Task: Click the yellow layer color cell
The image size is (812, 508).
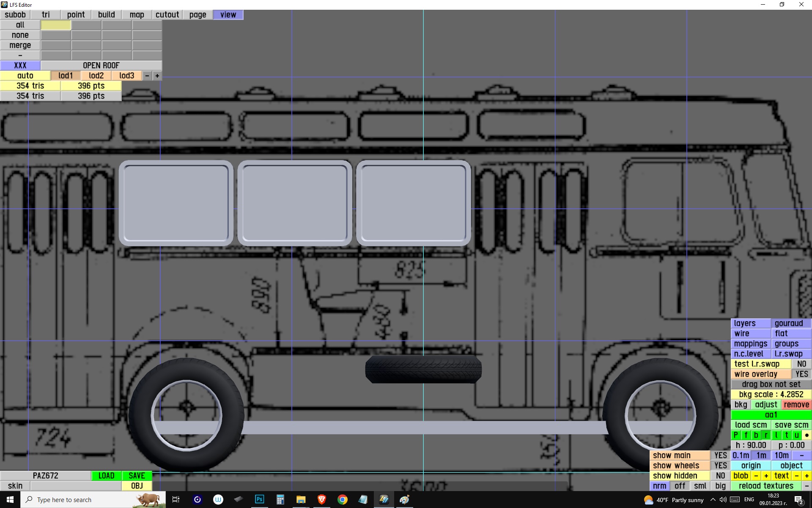Action: pyautogui.click(x=56, y=25)
